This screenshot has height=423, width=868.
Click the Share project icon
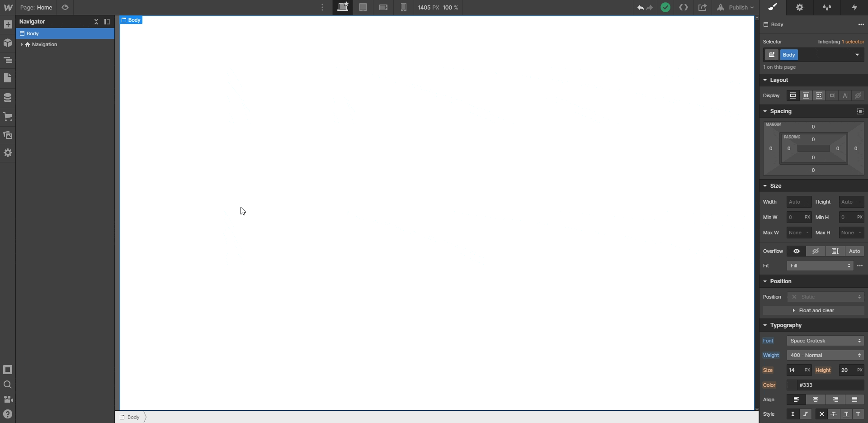coord(703,7)
